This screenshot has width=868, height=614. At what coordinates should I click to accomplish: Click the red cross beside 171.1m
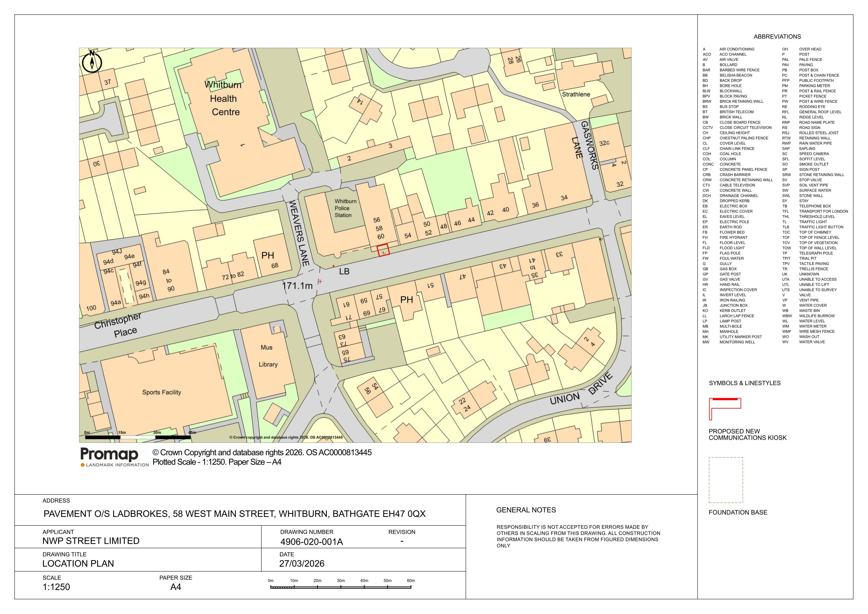coord(320,281)
